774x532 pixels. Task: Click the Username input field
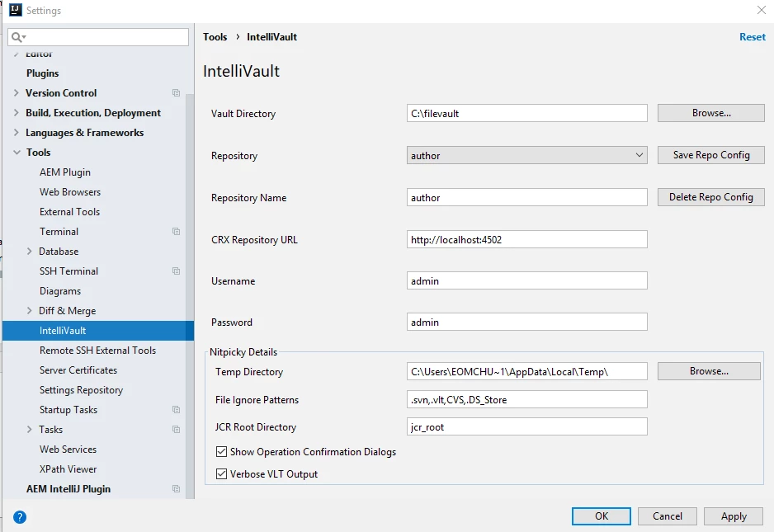[x=526, y=280]
